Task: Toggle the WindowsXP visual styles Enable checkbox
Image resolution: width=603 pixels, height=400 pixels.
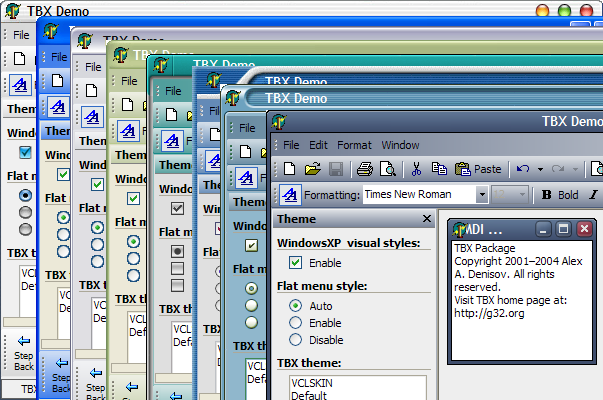Action: [x=295, y=262]
